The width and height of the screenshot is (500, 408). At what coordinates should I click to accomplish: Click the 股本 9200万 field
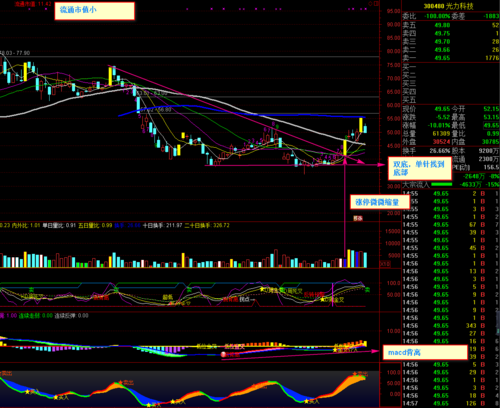475,151
